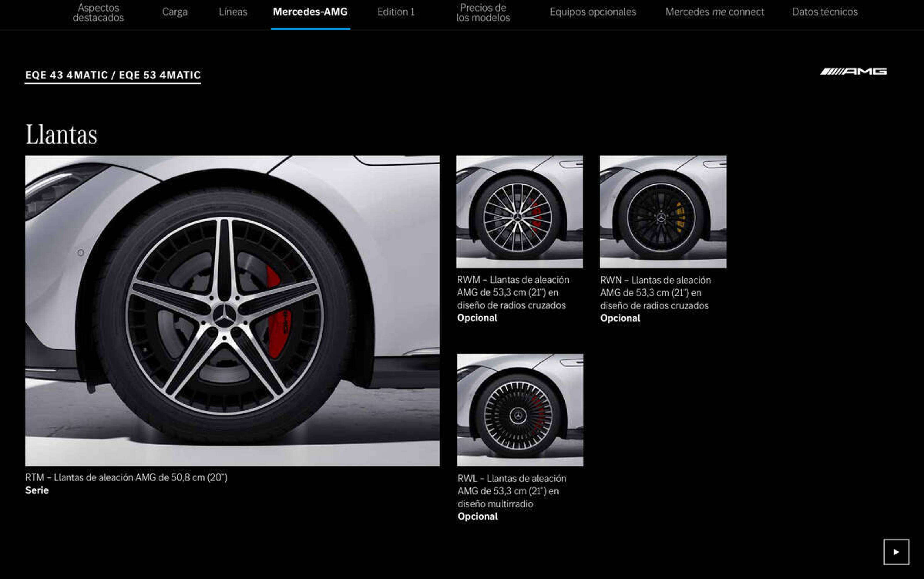The width and height of the screenshot is (924, 579).
Task: Click 'Opcional' label under RWN wheel
Action: click(620, 318)
